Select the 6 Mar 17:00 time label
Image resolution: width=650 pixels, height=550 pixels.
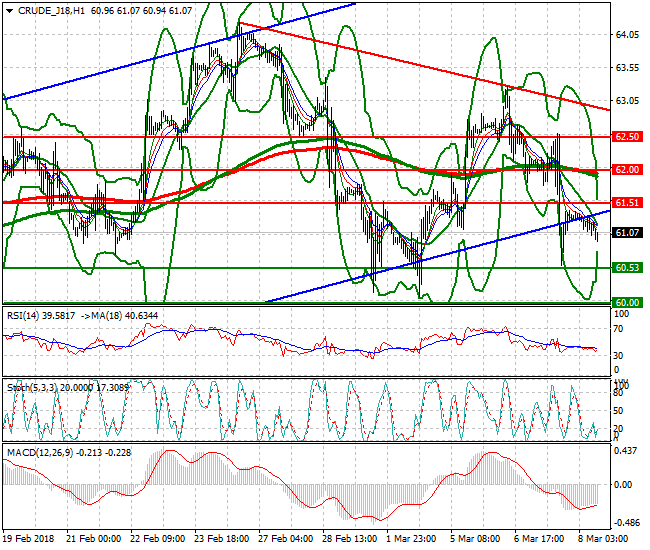coord(539,539)
